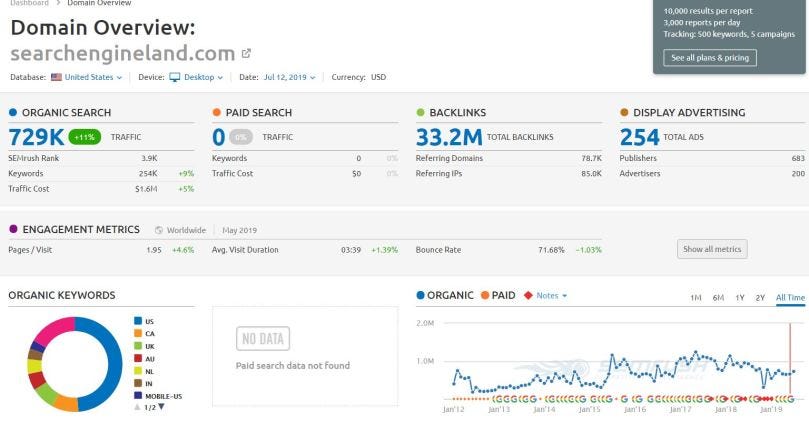Click the US blue legend swatch
Screen dimensions: 809x423
point(138,321)
